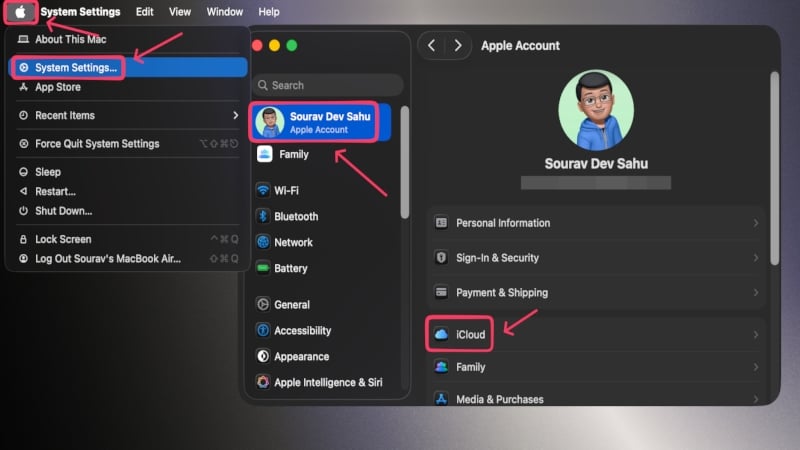800x450 pixels.
Task: Click the 'Appearance' sidebar label
Action: pyautogui.click(x=302, y=357)
